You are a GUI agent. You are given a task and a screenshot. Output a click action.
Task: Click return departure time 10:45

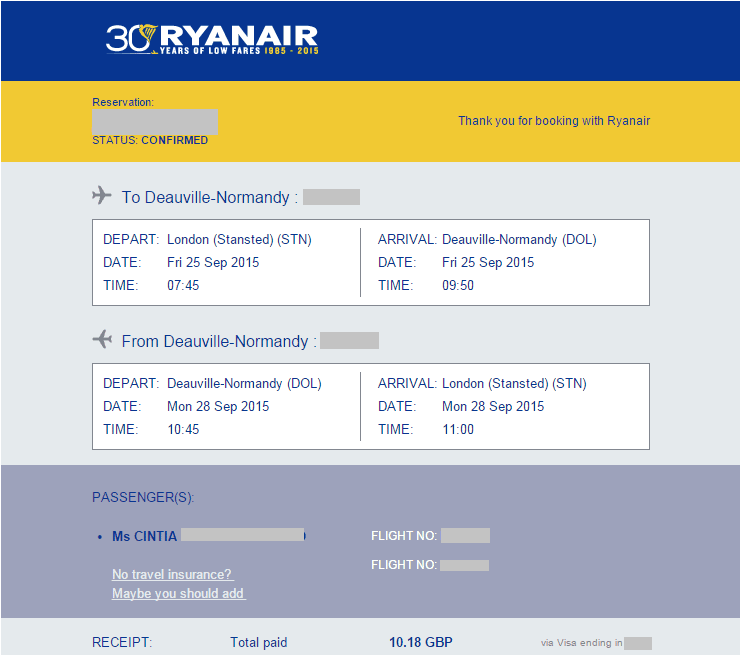click(x=183, y=430)
